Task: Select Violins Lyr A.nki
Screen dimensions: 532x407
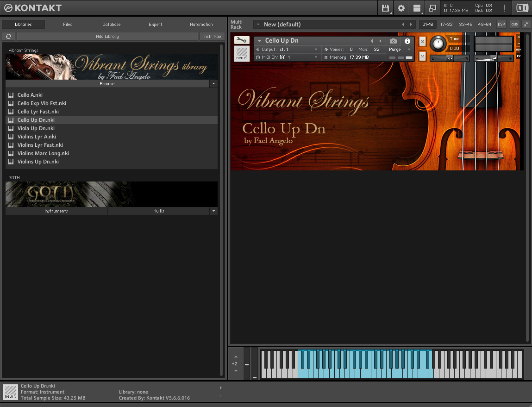Action: click(x=112, y=137)
